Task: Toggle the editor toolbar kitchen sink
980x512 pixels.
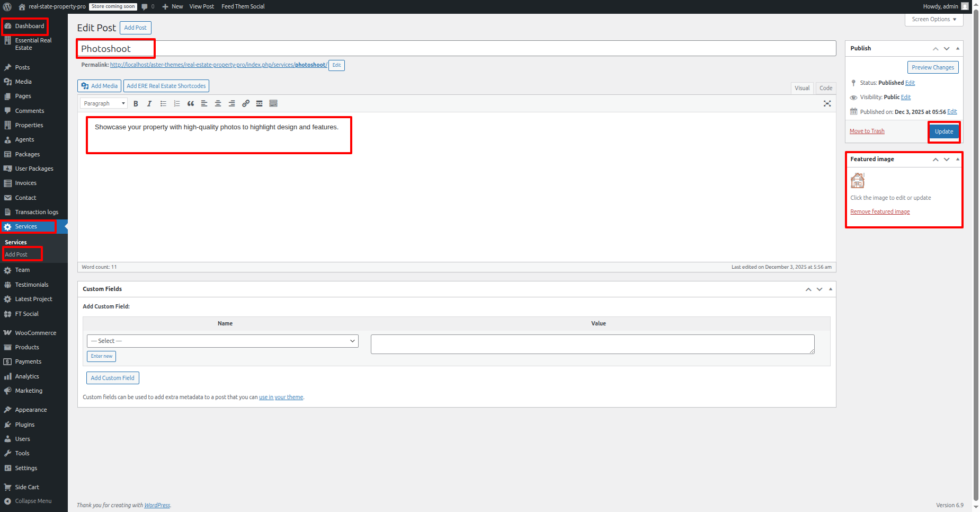Action: click(x=273, y=104)
